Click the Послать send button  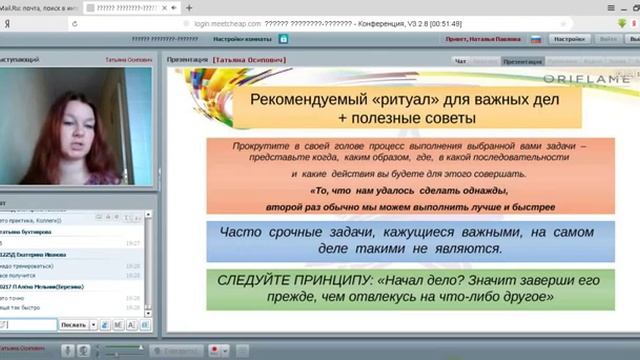(73, 325)
